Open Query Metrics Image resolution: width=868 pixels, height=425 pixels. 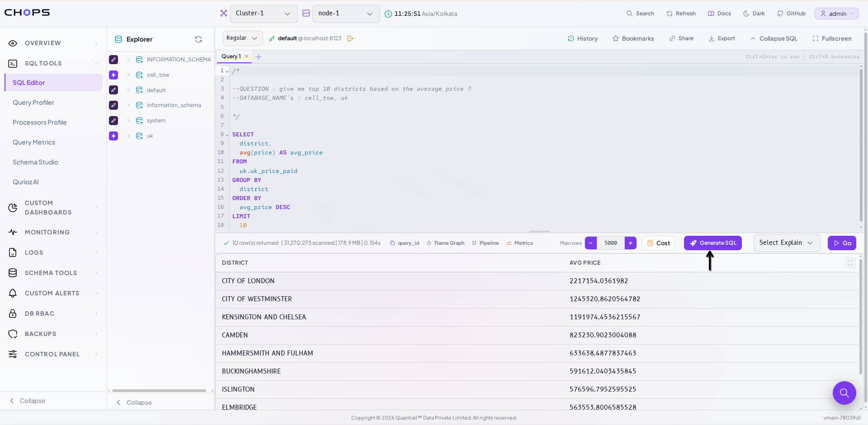pyautogui.click(x=34, y=142)
